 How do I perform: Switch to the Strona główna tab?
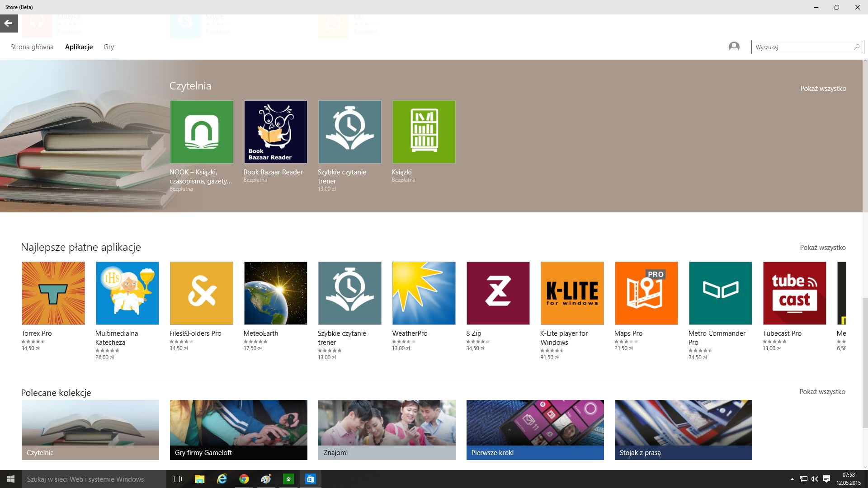(32, 47)
